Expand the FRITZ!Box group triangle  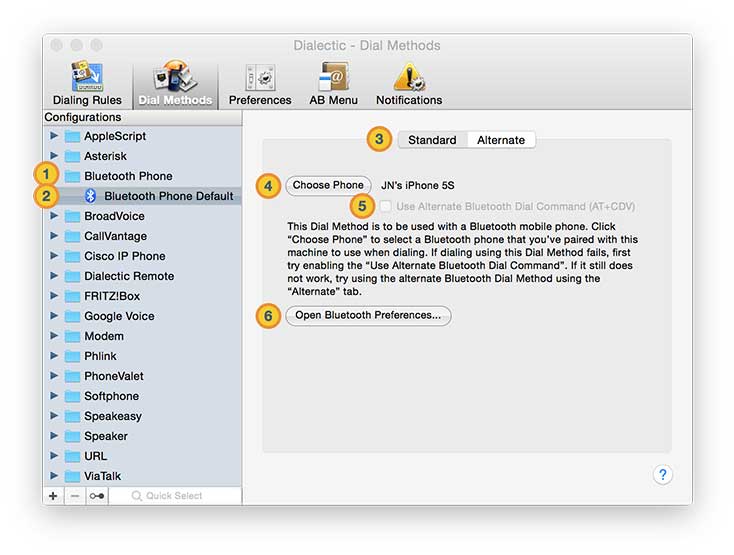[54, 296]
